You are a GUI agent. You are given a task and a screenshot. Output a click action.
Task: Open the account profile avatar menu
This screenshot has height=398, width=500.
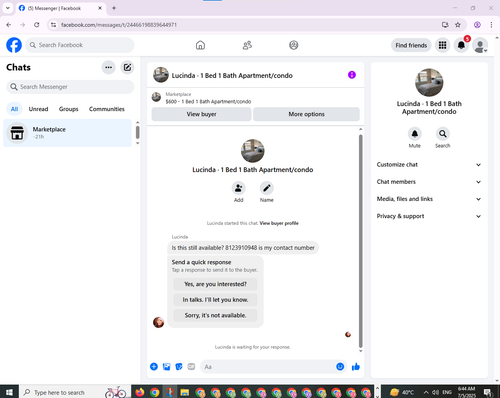(x=480, y=45)
